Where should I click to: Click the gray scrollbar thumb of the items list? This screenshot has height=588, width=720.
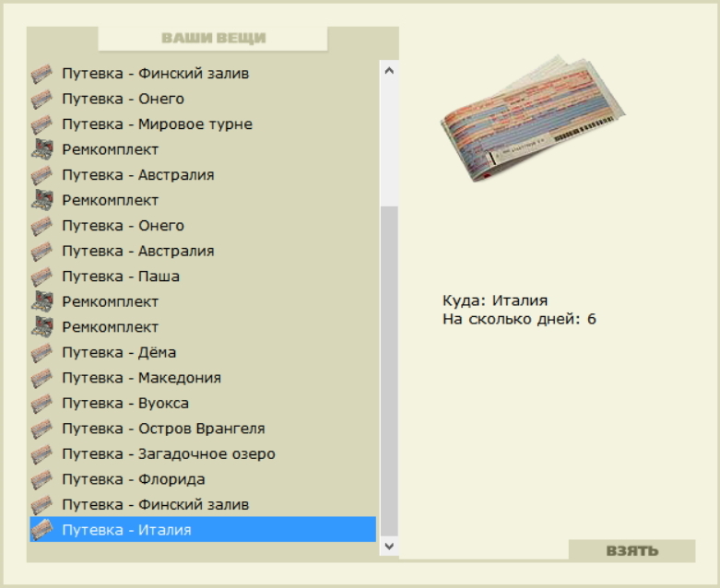389,371
